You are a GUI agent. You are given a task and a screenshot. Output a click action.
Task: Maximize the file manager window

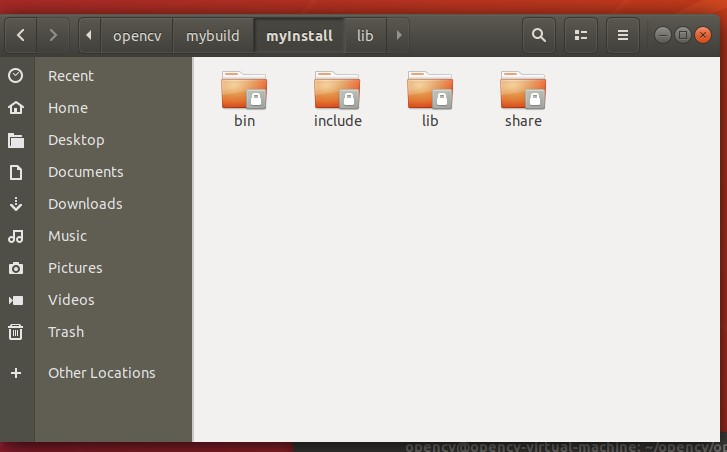tap(682, 35)
